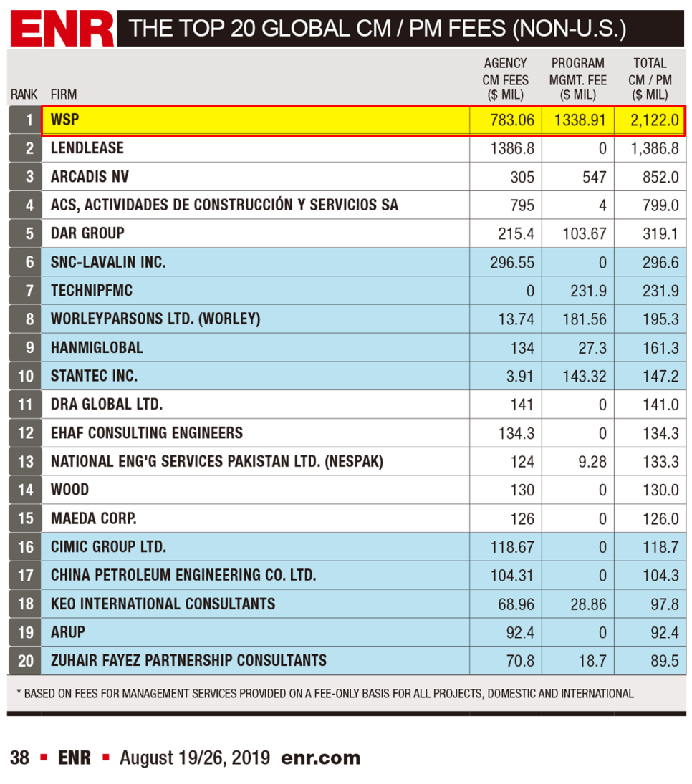
Task: Select EHAF CONSULTING ENGINEERS firm name
Action: [x=147, y=433]
